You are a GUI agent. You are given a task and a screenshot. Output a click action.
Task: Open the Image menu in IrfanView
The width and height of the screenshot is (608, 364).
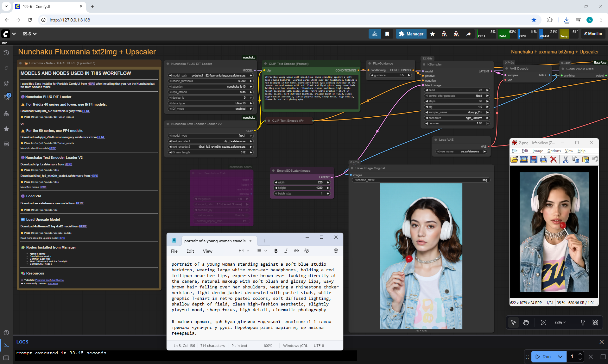pos(537,151)
